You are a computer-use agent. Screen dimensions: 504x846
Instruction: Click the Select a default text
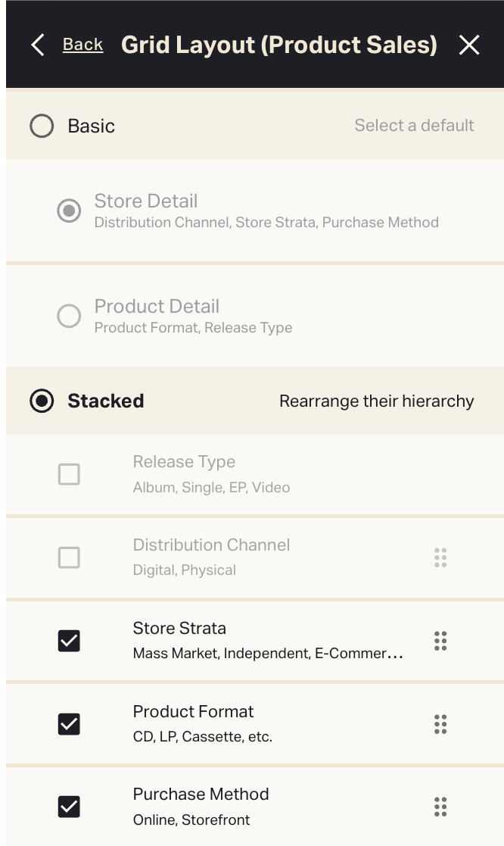414,126
